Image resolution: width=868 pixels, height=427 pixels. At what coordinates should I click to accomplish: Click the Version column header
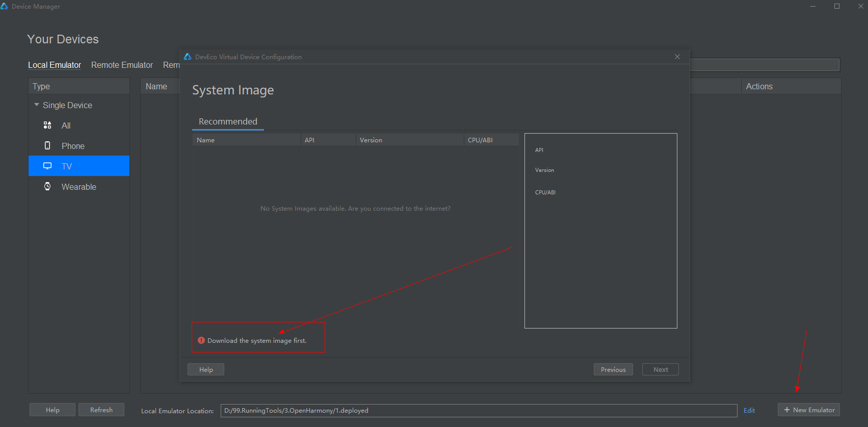(x=410, y=140)
